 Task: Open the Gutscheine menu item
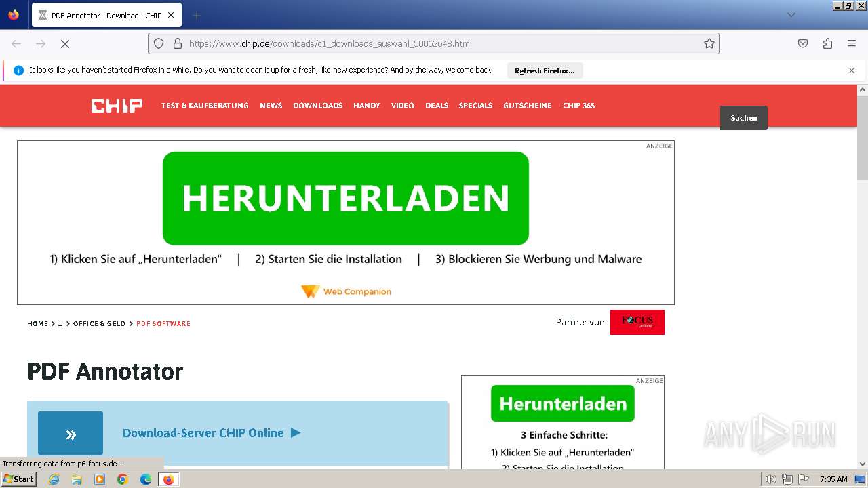(x=528, y=106)
